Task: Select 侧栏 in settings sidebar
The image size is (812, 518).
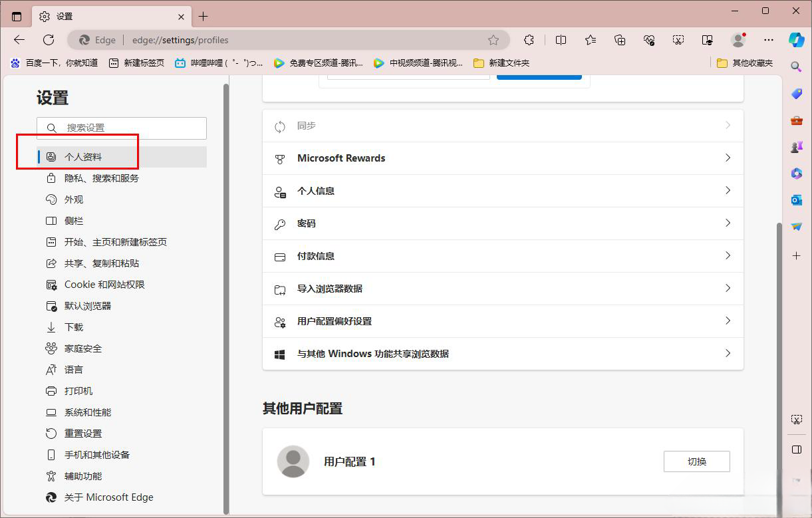Action: [122, 221]
